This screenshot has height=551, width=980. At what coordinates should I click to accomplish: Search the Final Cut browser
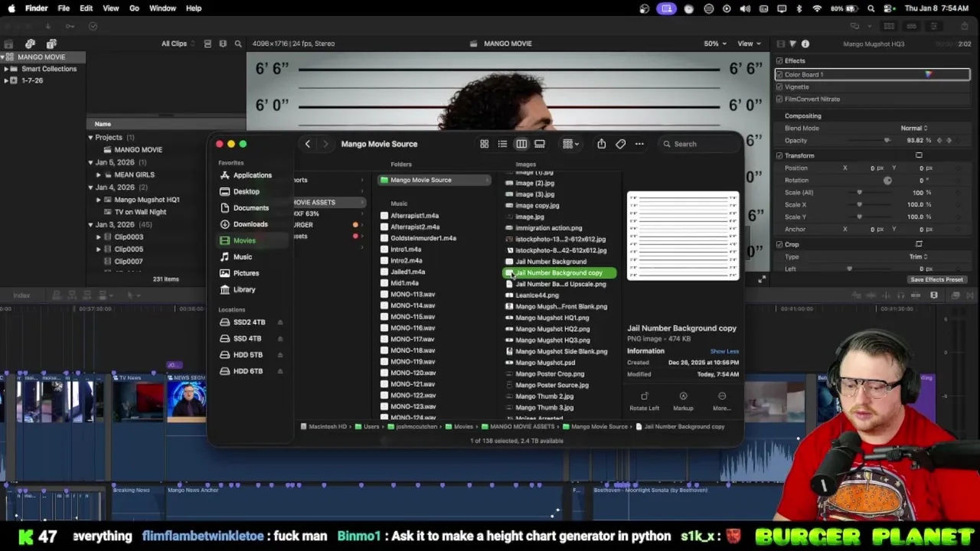[238, 44]
